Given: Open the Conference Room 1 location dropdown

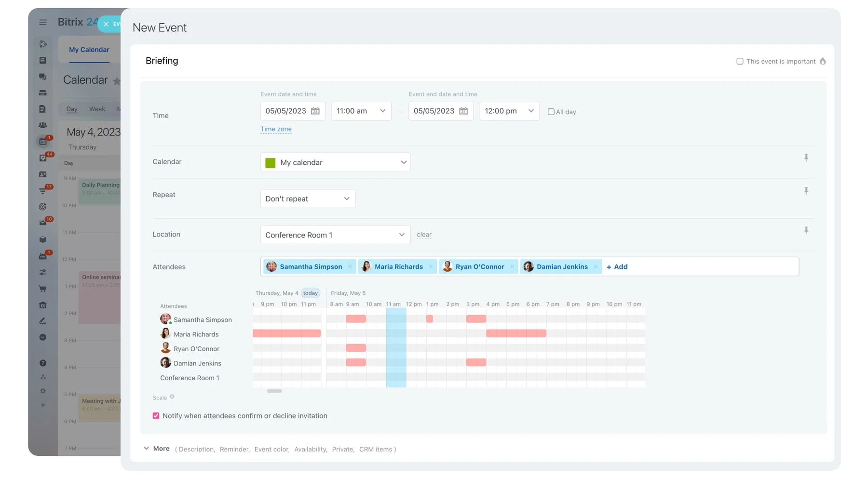Looking at the screenshot, I should [335, 235].
